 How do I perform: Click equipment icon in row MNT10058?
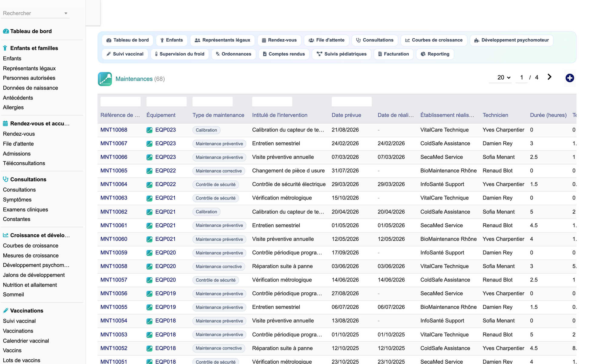[150, 266]
